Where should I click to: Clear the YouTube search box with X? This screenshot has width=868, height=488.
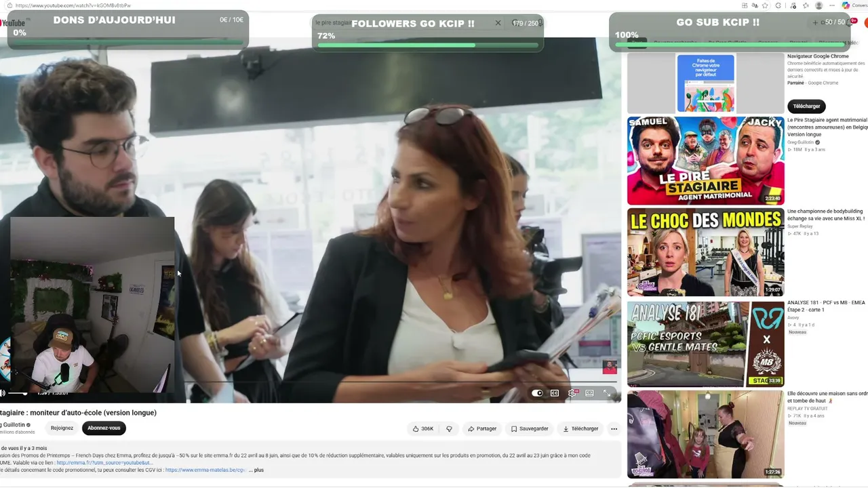[498, 23]
